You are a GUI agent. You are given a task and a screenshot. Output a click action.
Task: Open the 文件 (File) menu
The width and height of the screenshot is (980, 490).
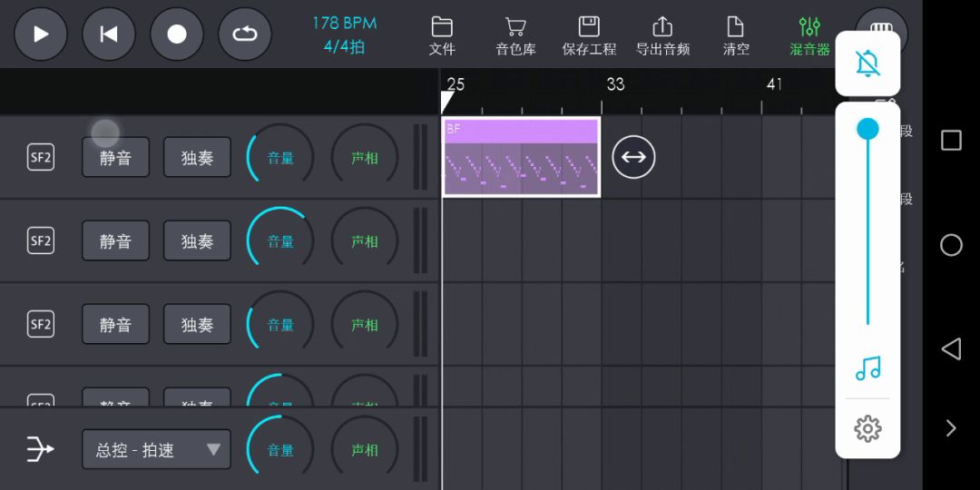[x=442, y=36]
